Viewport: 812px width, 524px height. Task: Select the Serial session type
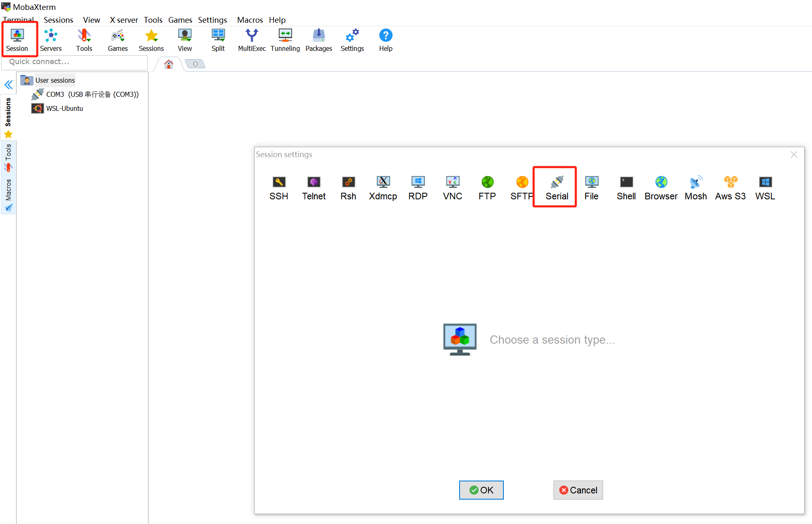(557, 188)
